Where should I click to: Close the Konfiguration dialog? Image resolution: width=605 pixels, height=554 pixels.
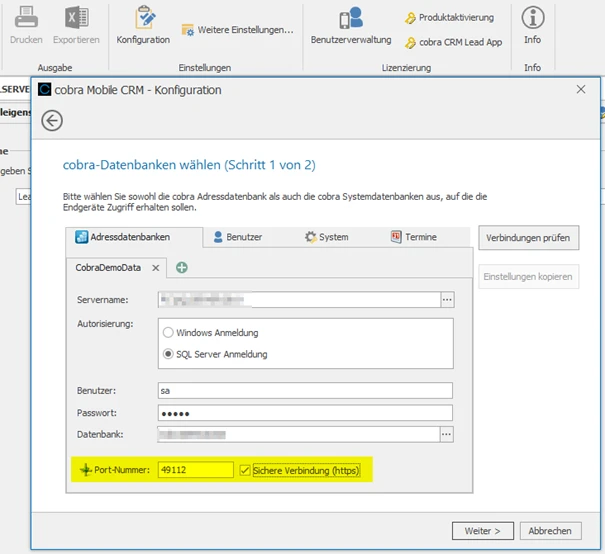(581, 90)
